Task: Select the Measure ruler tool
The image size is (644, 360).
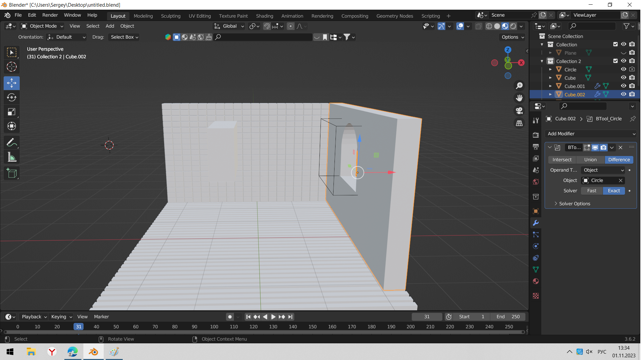Action: (x=12, y=157)
